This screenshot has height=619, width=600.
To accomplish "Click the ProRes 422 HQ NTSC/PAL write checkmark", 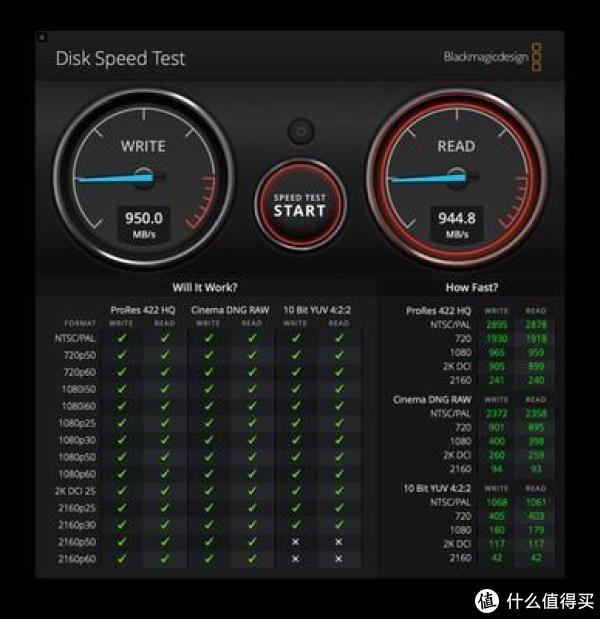I will [x=122, y=338].
